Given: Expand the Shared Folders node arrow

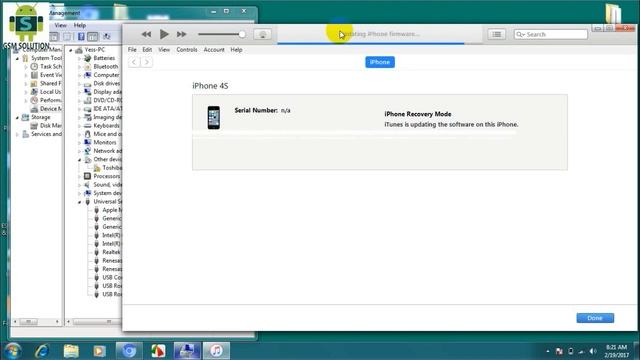Looking at the screenshot, I should click(26, 84).
